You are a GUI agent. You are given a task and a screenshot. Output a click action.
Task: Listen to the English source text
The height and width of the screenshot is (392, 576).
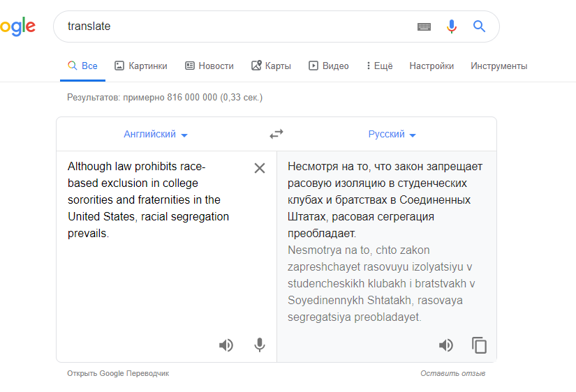226,345
